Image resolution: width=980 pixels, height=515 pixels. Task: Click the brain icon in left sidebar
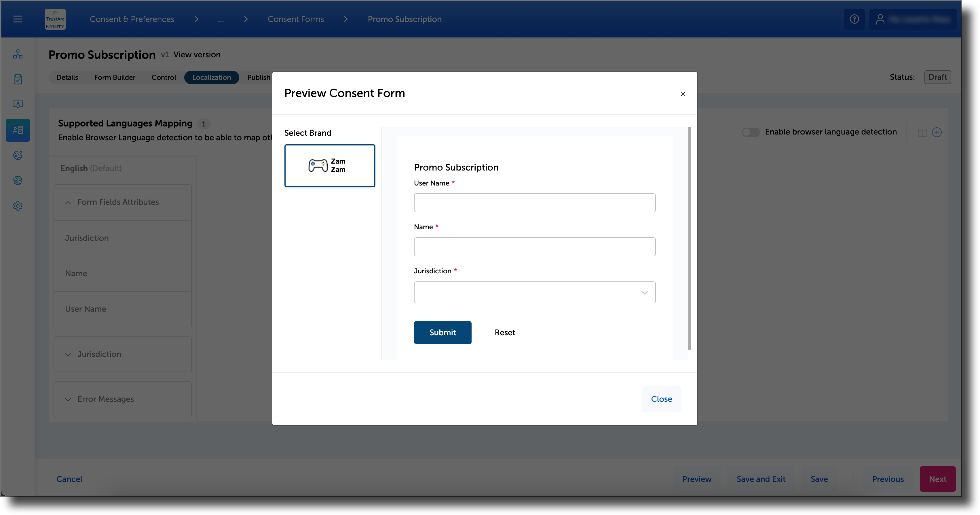point(18,180)
